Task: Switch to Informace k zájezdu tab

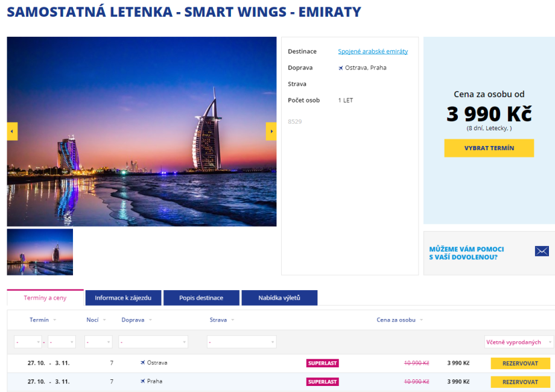Action: tap(123, 298)
